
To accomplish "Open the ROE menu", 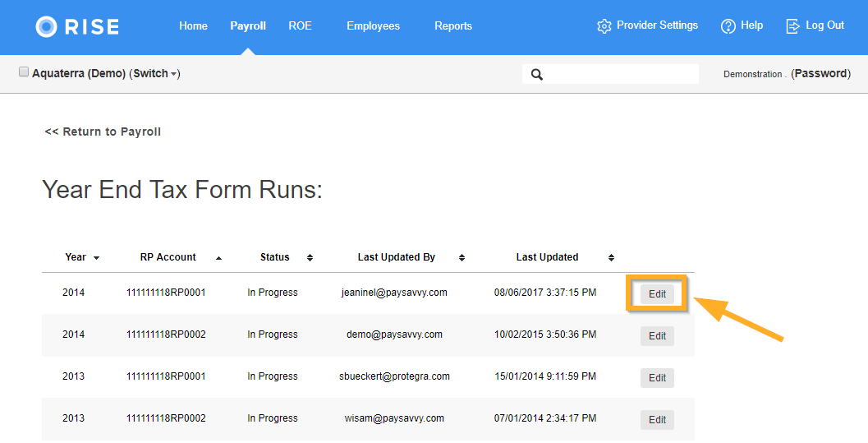I will [300, 26].
